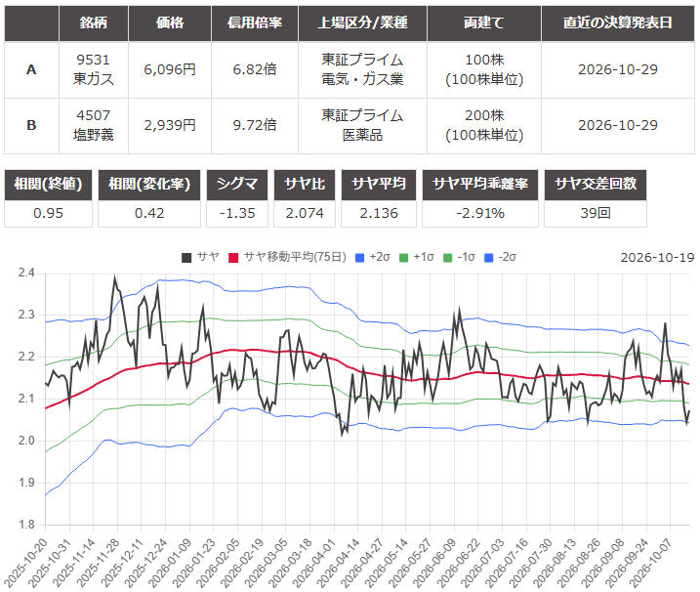Screen dimensions: 700x592
Task: Click the green +1σ legend swatch
Action: click(403, 257)
